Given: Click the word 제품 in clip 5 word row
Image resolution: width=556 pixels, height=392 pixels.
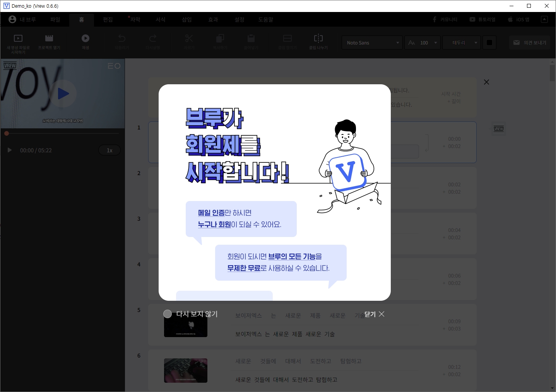Looking at the screenshot, I should (x=315, y=315).
